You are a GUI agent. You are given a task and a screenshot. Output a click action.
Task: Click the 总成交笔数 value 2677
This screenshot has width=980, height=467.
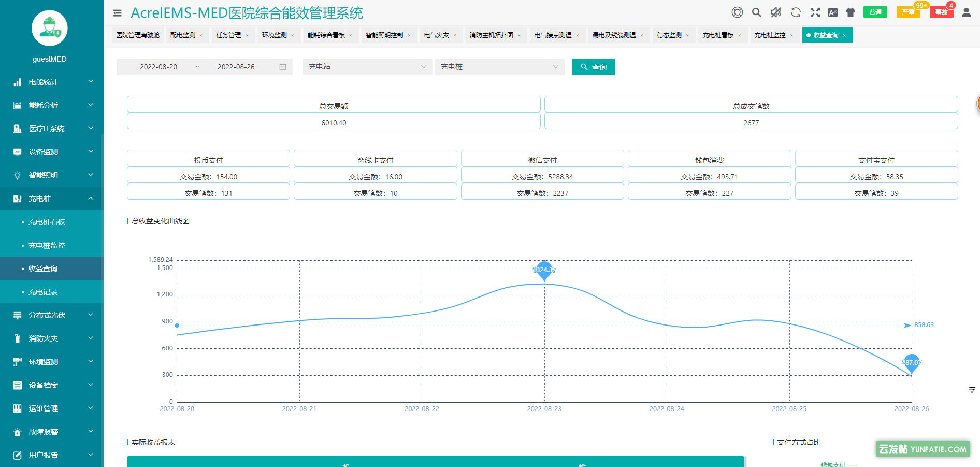pyautogui.click(x=751, y=123)
